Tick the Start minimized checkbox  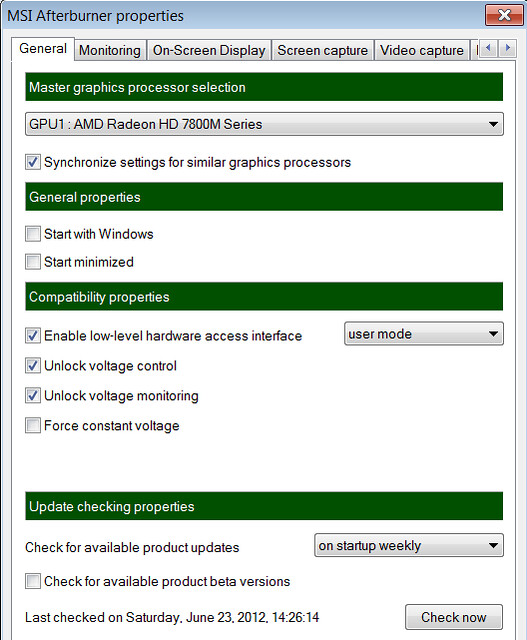coord(33,262)
